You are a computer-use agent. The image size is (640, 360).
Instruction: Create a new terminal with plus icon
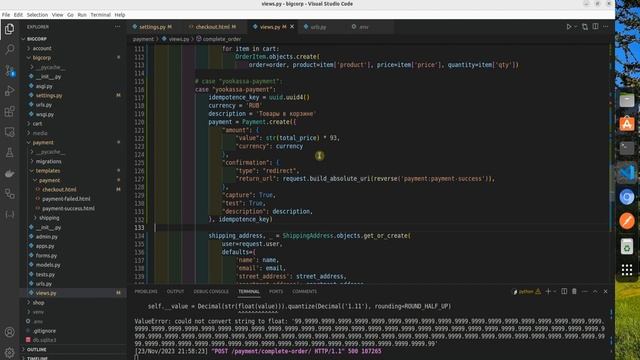(x=548, y=291)
